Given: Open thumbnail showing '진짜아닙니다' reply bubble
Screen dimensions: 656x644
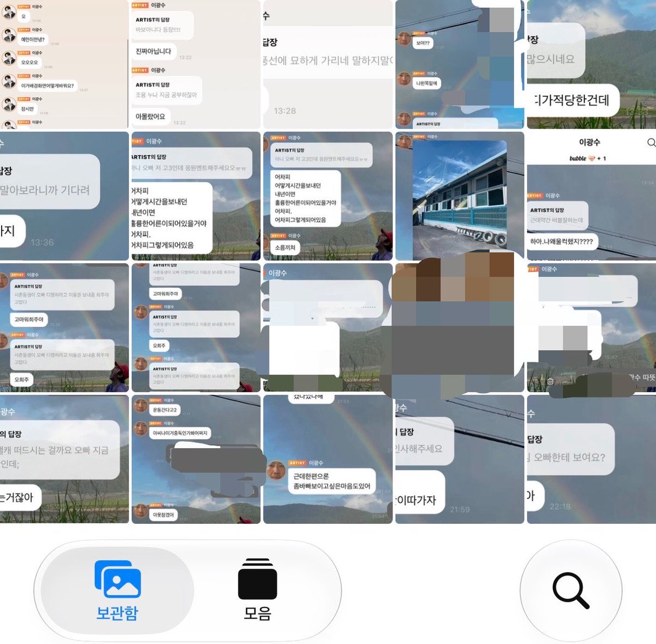Looking at the screenshot, I should (196, 64).
